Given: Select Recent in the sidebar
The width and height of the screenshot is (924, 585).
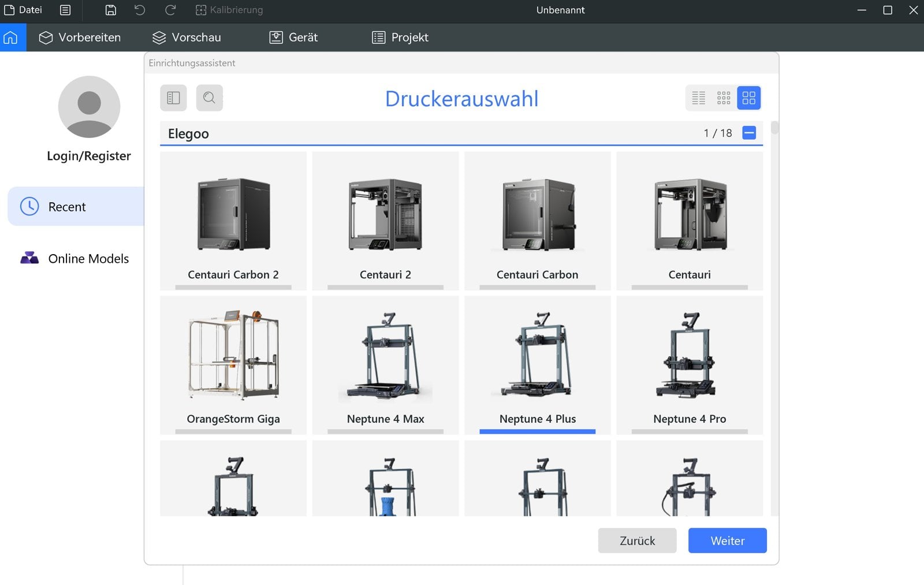Looking at the screenshot, I should (76, 206).
